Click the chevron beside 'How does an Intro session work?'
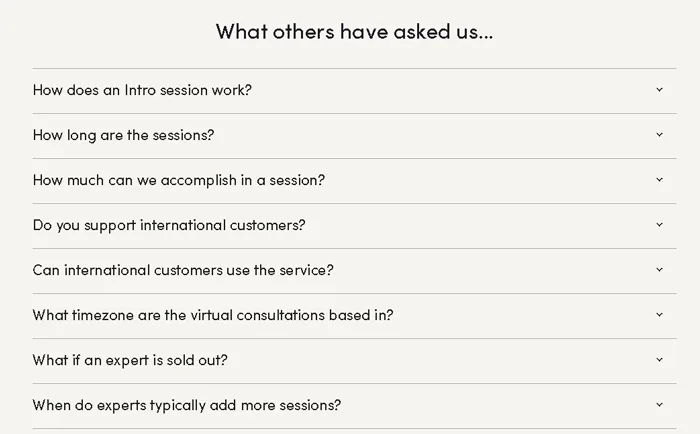 tap(659, 90)
